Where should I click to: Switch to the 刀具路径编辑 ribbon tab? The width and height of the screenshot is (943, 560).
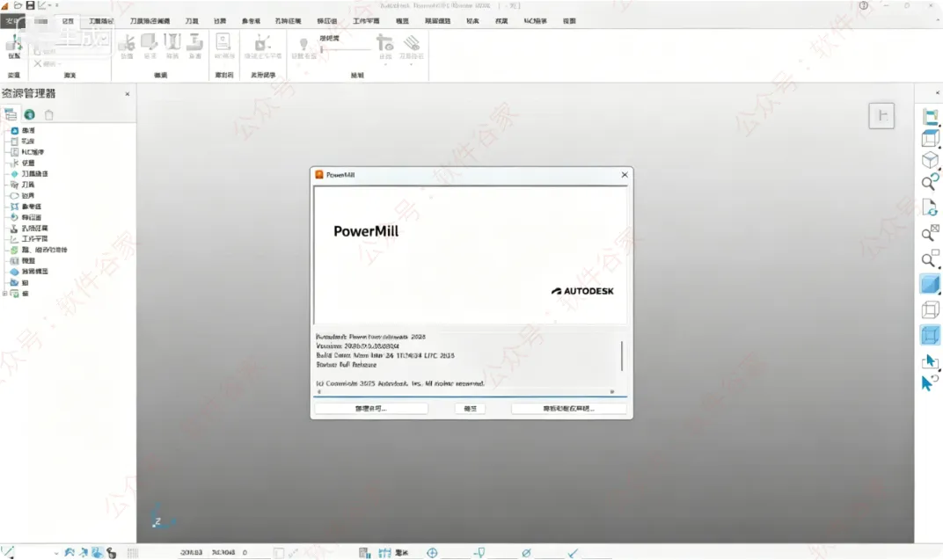[x=150, y=21]
